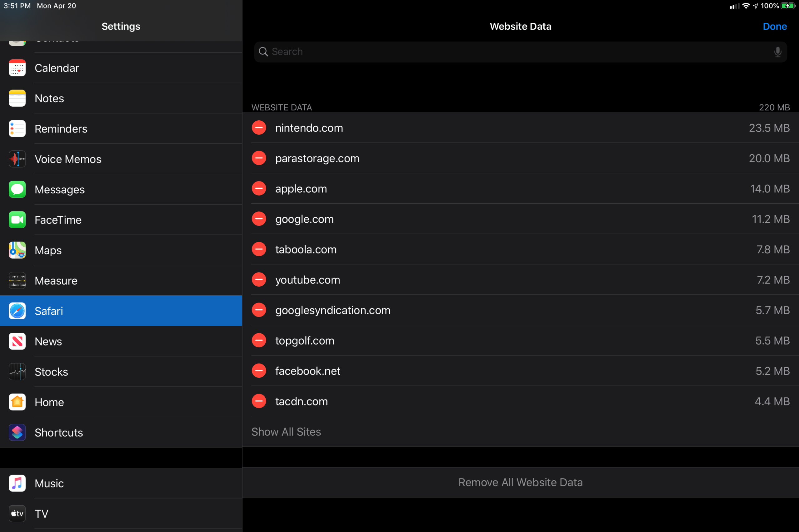Tap the Calendar app icon
This screenshot has height=532, width=799.
(16, 68)
